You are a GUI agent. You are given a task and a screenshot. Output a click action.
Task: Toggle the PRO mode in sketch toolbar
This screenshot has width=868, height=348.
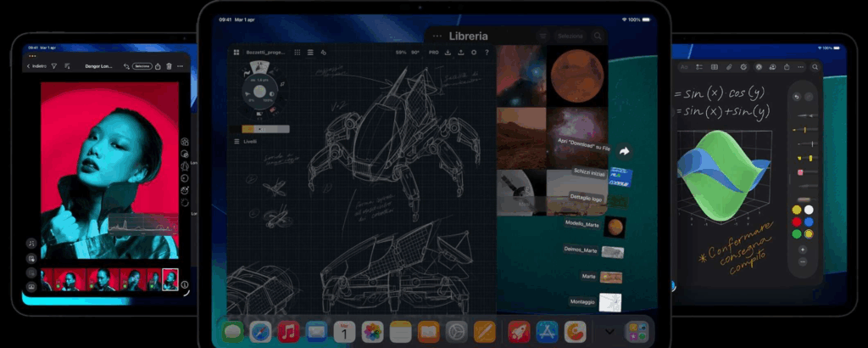click(x=434, y=53)
